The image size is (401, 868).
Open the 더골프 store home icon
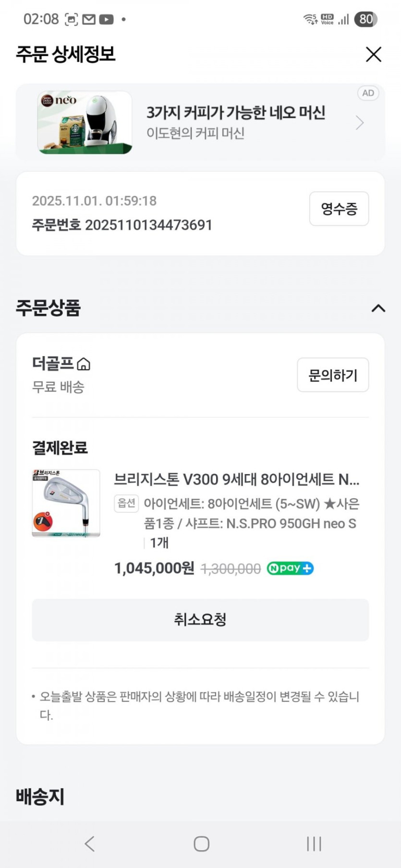coord(84,364)
